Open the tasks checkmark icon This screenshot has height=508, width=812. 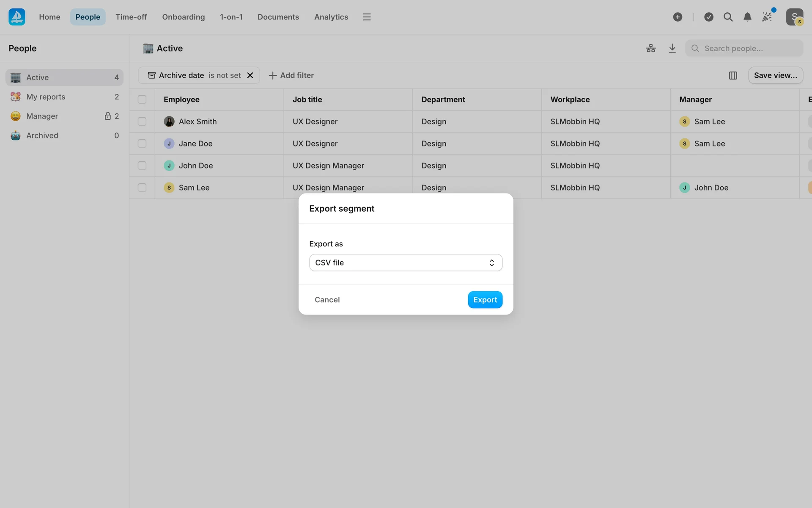coord(709,17)
